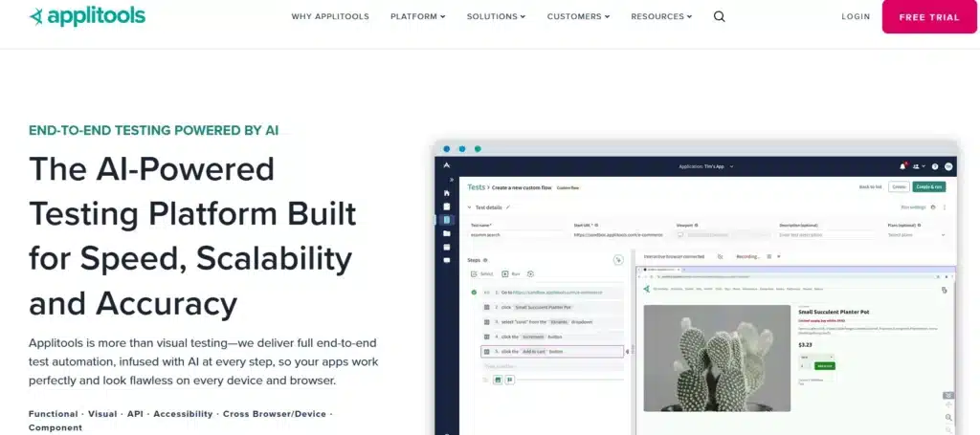The height and width of the screenshot is (435, 980).
Task: Go to Why Applitools page
Action: point(330,17)
